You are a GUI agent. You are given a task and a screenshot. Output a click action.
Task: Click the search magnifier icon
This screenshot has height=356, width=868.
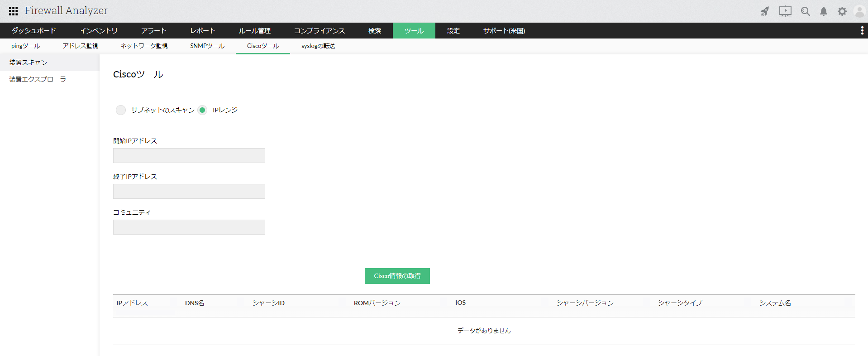[x=806, y=11]
